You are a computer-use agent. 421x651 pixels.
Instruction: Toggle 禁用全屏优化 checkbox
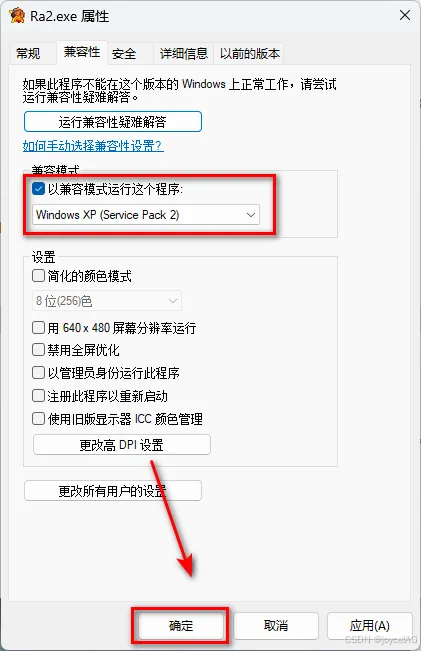point(38,350)
